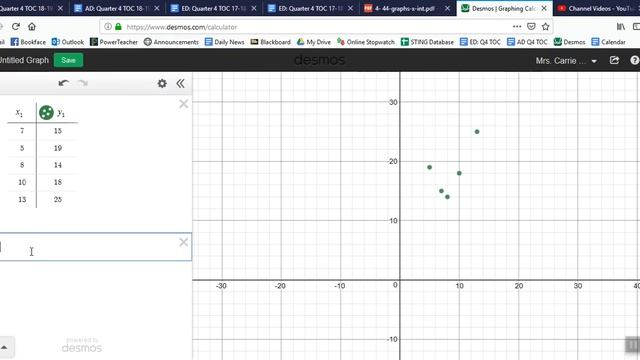
Task: Open the site information icon
Action: (108, 27)
